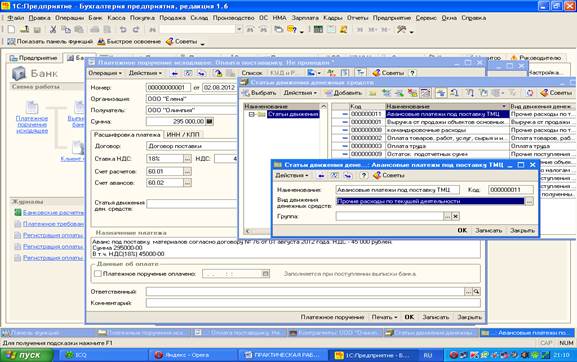This screenshot has height=362, width=577.
Task: Open the Действия dropdown in the item dialog
Action: click(292, 175)
